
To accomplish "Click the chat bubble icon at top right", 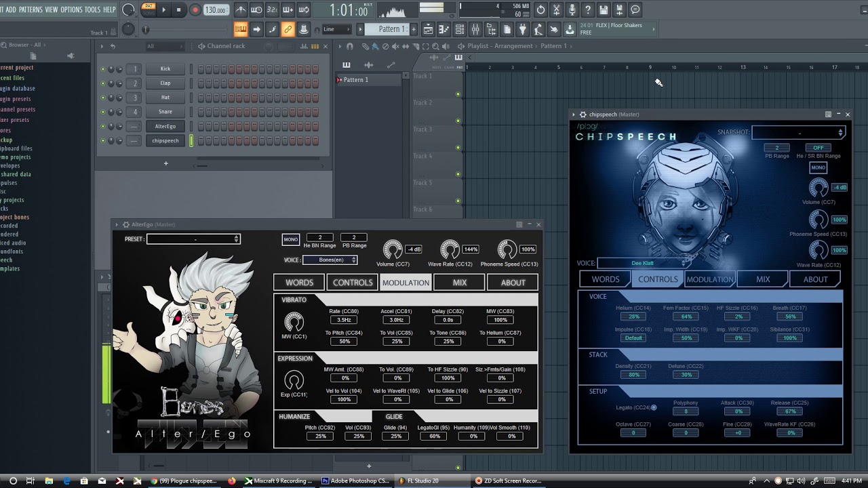I will coord(635,9).
